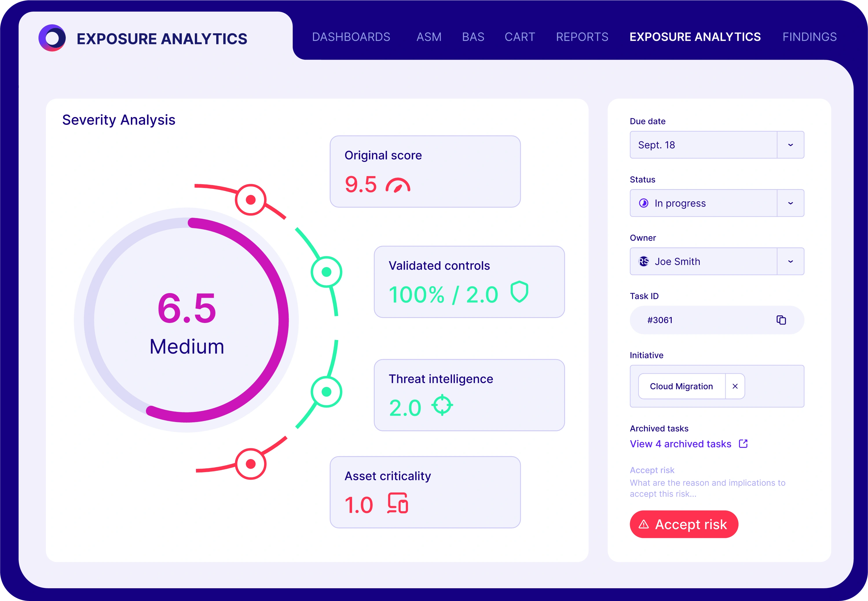Click the bottom red node for Asset criticality

[251, 464]
